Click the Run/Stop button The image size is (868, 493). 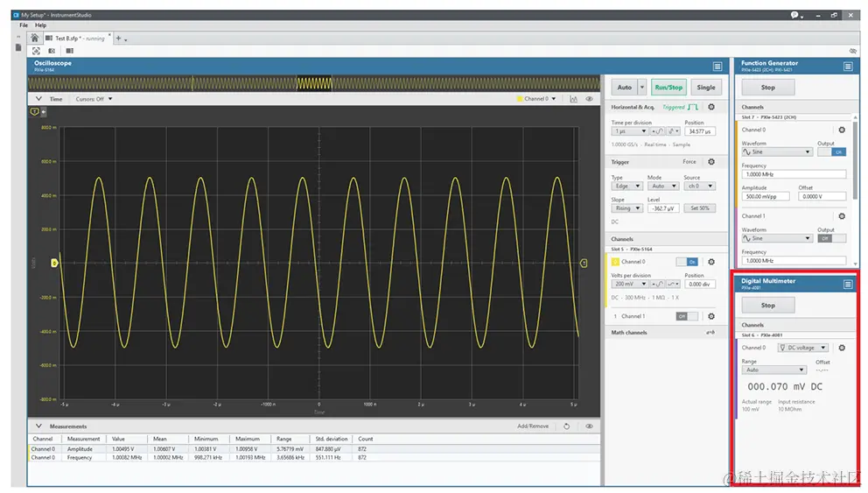pyautogui.click(x=668, y=88)
